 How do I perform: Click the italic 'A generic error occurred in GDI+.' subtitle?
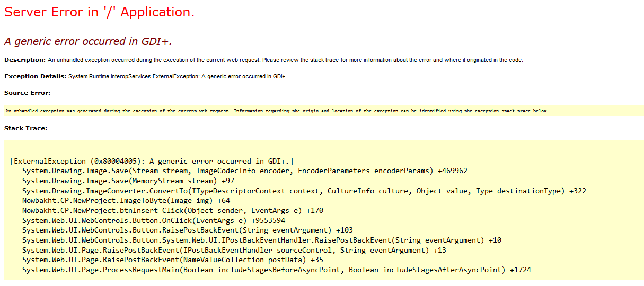88,41
